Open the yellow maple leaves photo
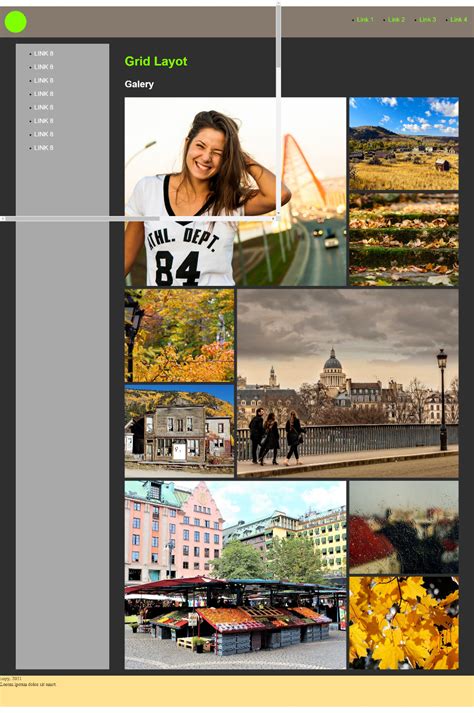 pyautogui.click(x=403, y=623)
